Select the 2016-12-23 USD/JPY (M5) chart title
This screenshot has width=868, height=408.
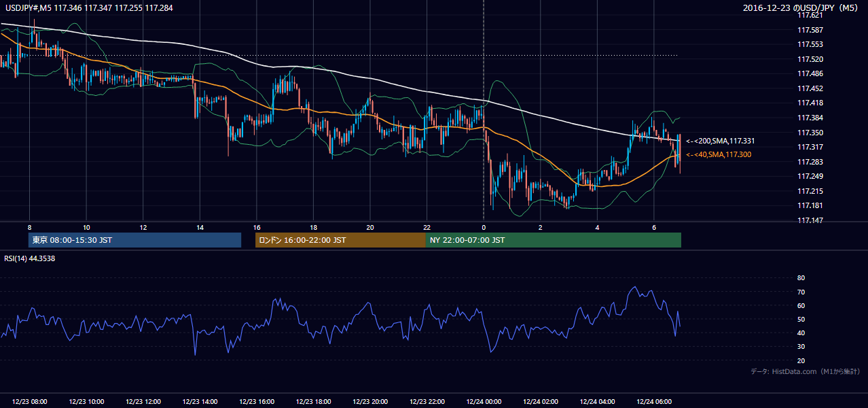tap(801, 8)
